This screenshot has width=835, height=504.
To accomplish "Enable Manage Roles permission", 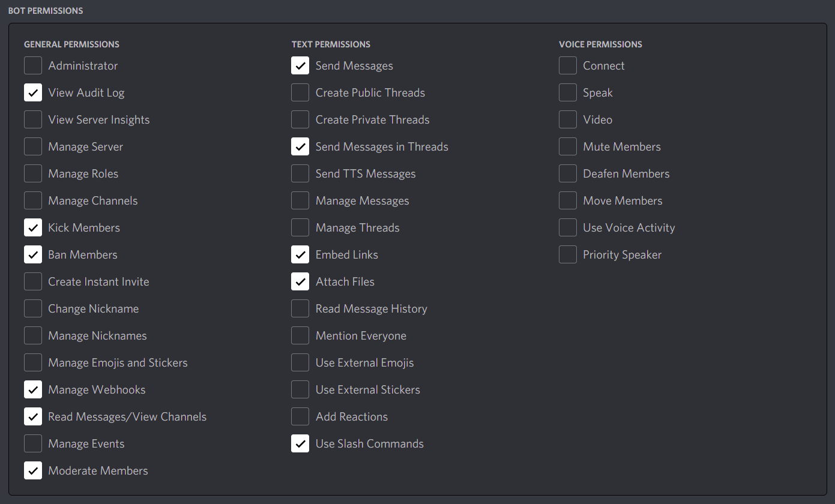I will point(33,173).
